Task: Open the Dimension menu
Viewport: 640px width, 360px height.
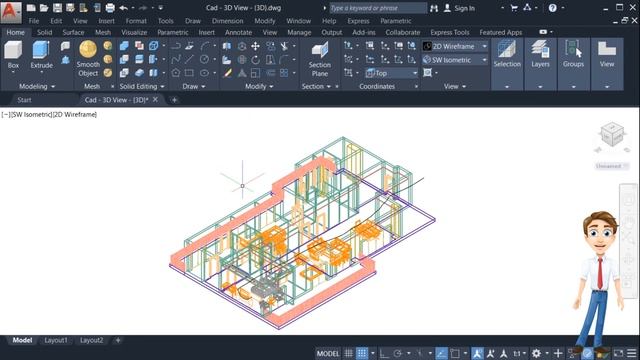Action: [227, 21]
